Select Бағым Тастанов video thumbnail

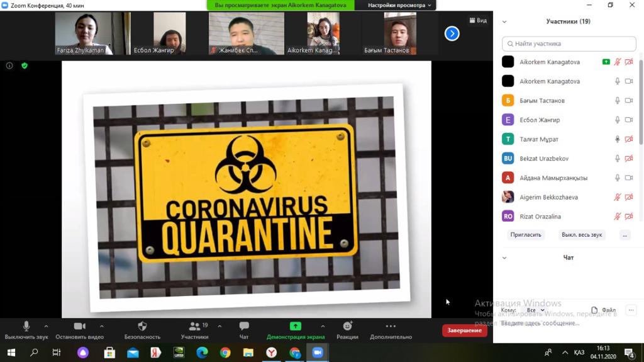click(400, 33)
